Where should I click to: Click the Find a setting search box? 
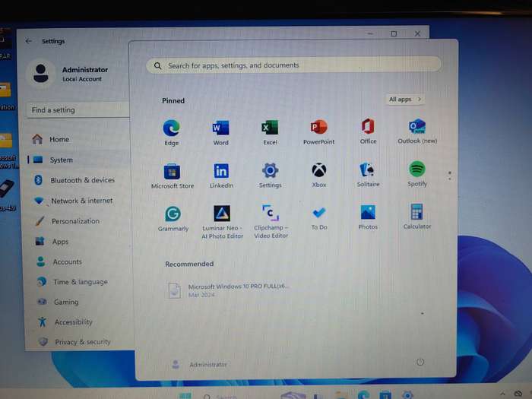coord(78,110)
